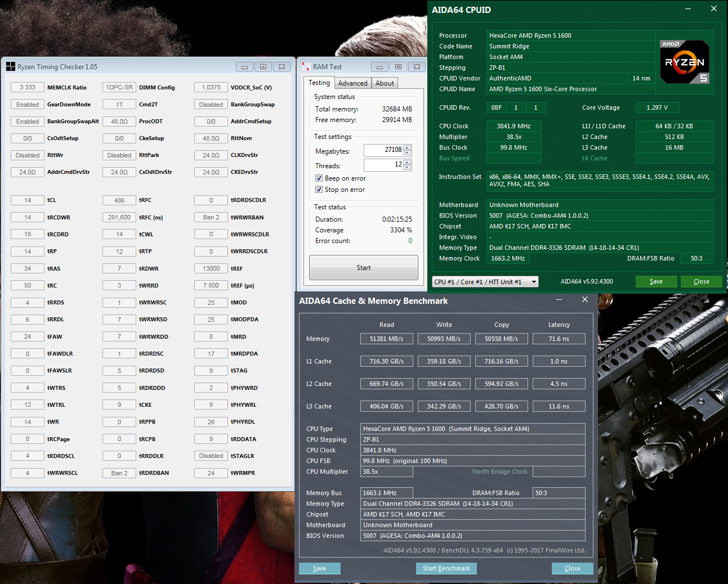The width and height of the screenshot is (728, 584).
Task: Click Memory Write value 50993 MB/s
Action: pyautogui.click(x=444, y=339)
